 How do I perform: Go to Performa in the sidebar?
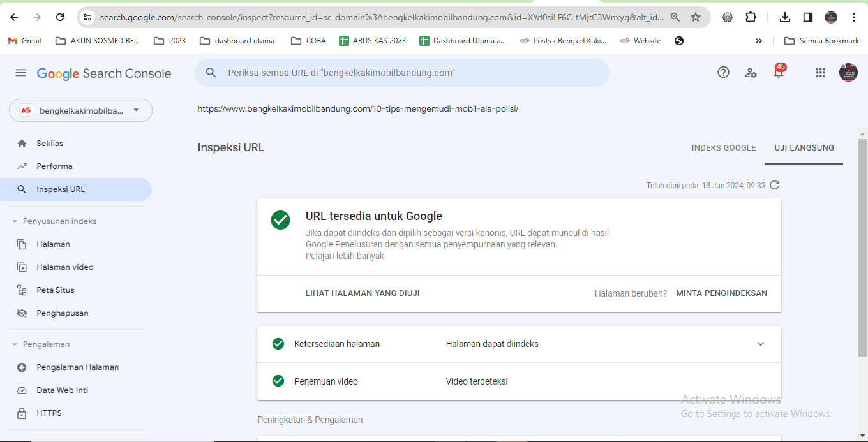pyautogui.click(x=54, y=166)
